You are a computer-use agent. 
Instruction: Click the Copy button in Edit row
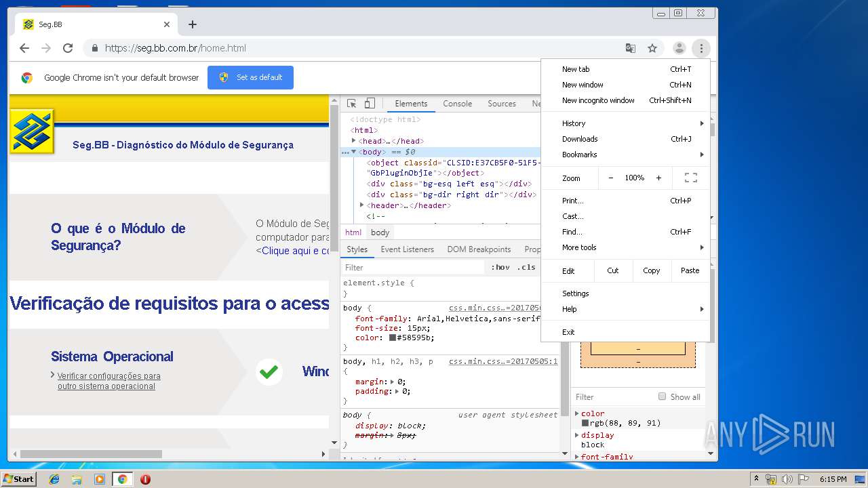point(652,270)
